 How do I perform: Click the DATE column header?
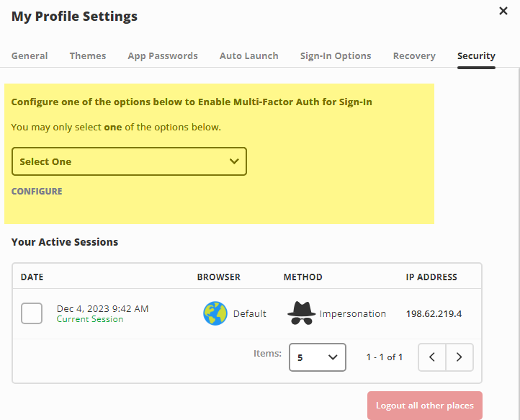click(32, 277)
